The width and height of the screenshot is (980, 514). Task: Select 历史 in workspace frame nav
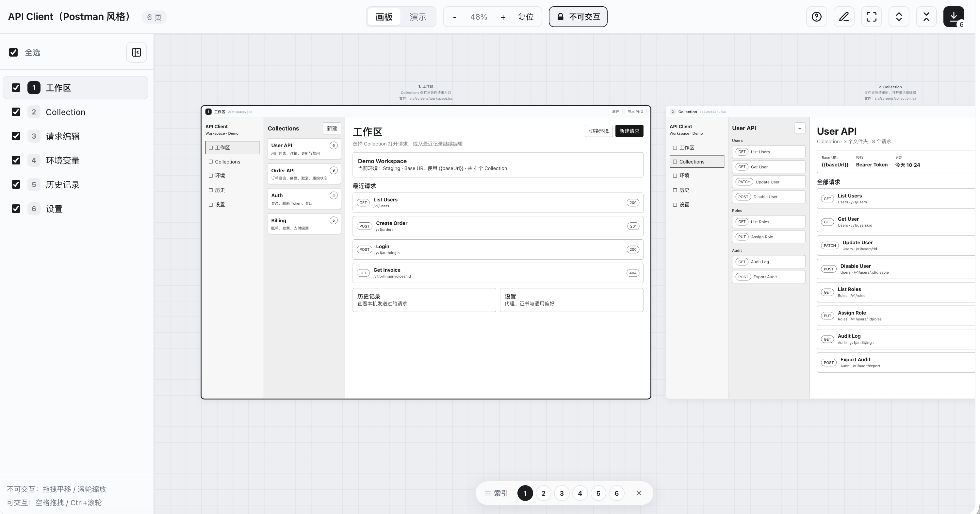coord(233,190)
